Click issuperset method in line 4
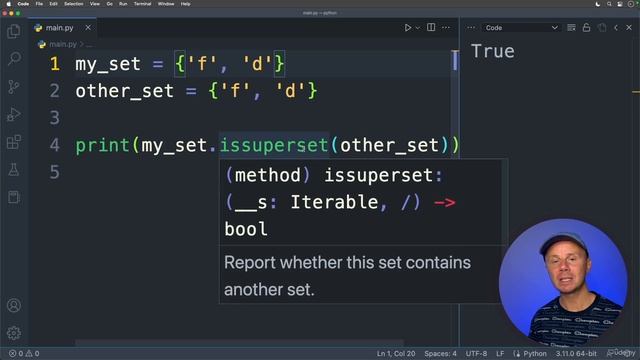 click(x=274, y=145)
